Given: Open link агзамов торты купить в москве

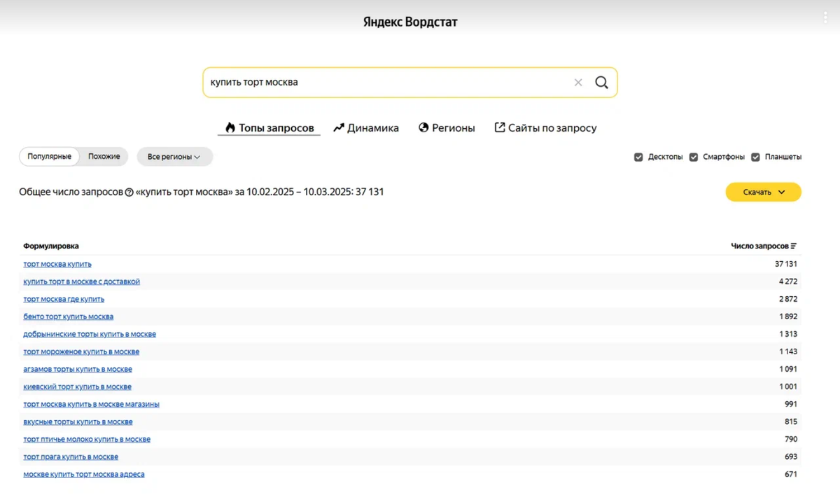Looking at the screenshot, I should tap(78, 369).
